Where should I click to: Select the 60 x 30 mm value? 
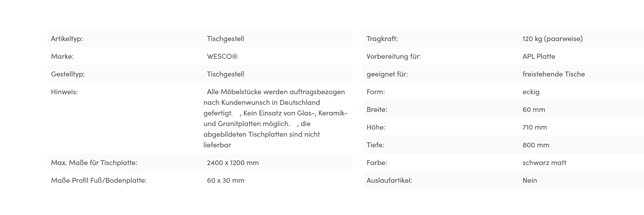tap(226, 180)
